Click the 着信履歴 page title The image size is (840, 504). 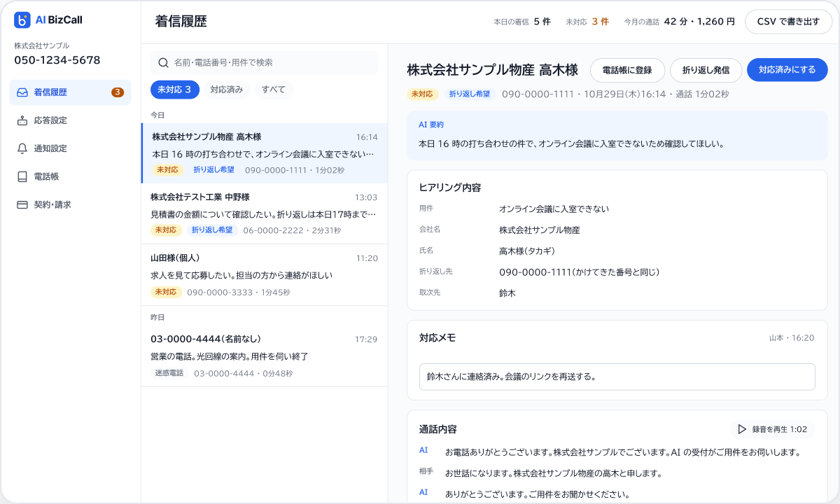coord(181,22)
